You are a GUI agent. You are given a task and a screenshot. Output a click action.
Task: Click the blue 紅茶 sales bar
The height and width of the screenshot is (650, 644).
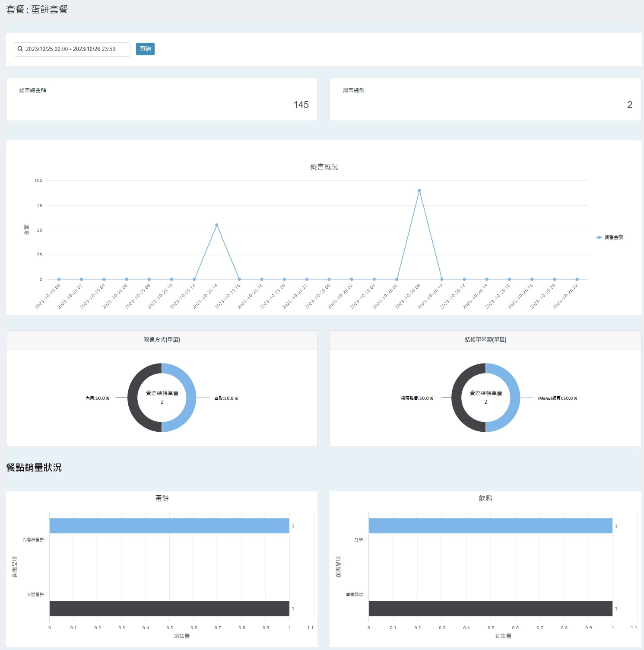click(x=490, y=526)
